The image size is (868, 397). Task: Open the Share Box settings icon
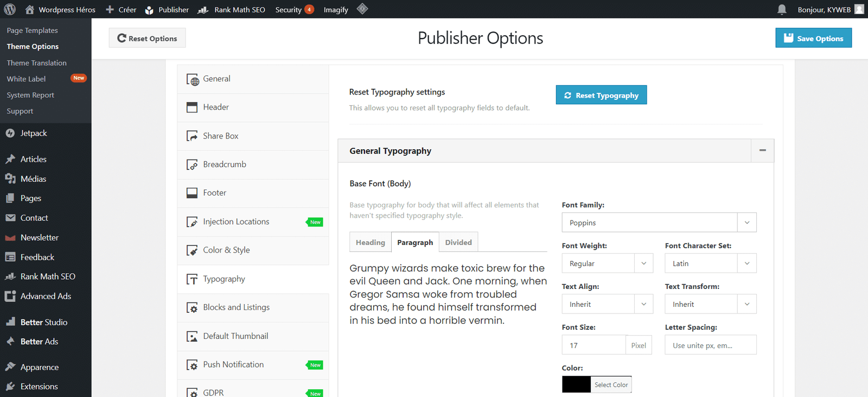pyautogui.click(x=192, y=136)
